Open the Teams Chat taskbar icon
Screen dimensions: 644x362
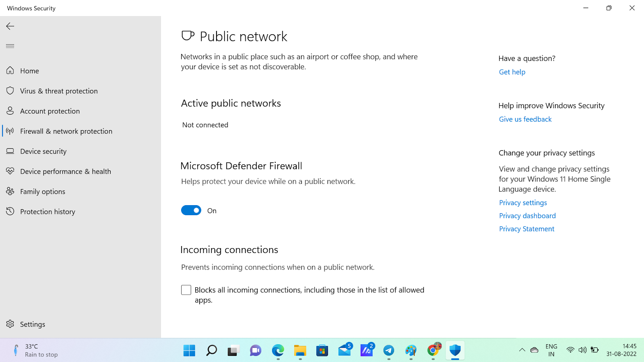(x=256, y=351)
